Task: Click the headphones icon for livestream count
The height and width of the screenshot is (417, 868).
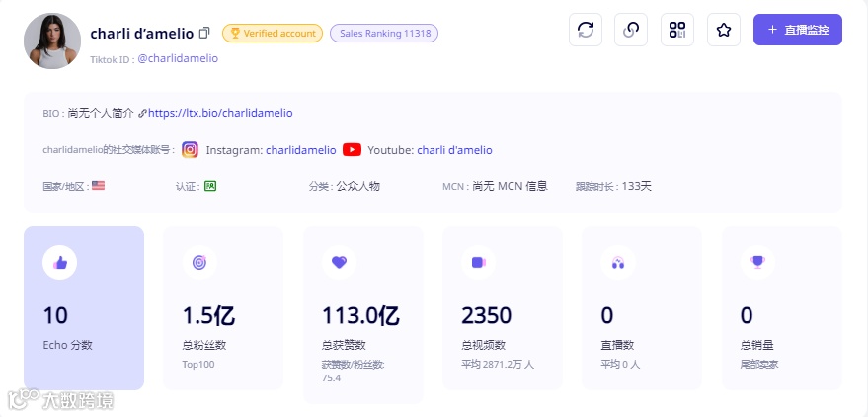Action: coord(618,262)
